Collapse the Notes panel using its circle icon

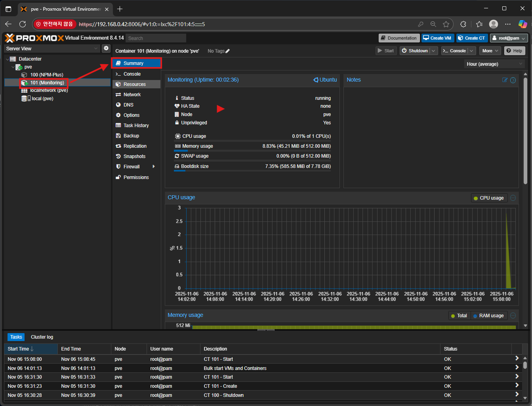[513, 80]
